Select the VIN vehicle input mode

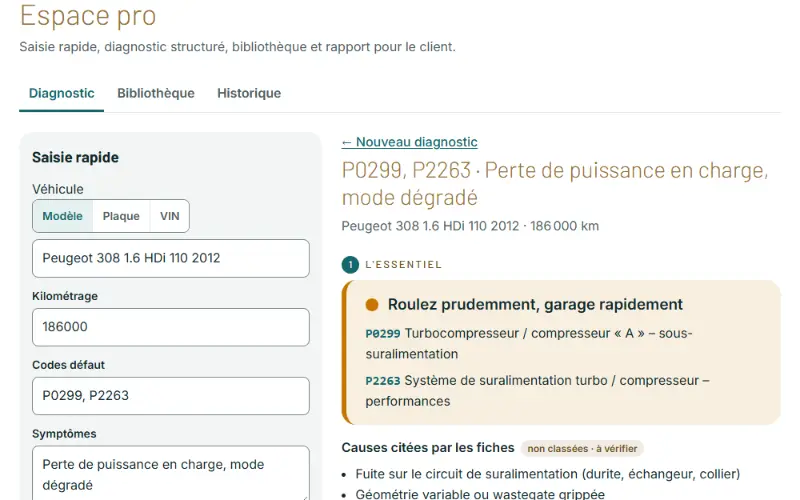[169, 216]
